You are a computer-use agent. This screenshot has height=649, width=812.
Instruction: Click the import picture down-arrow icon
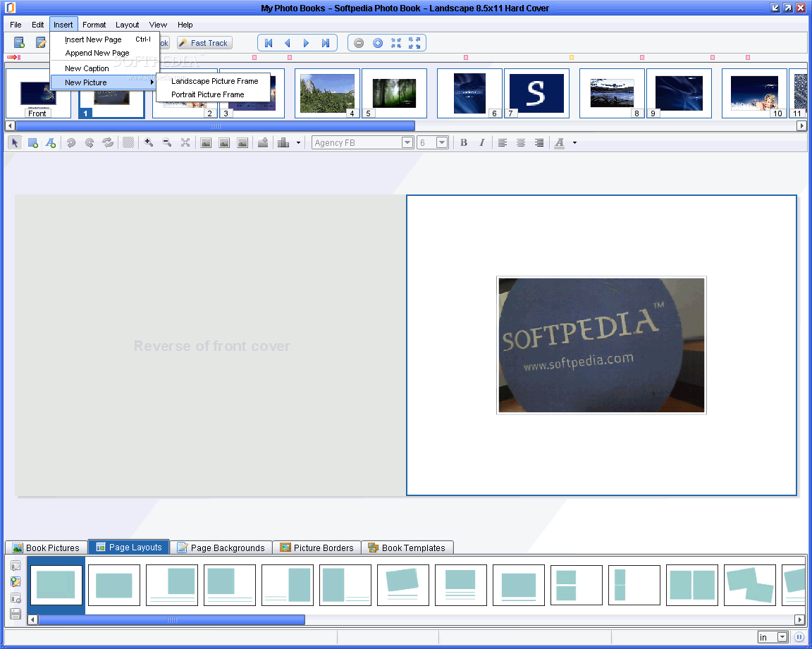coord(263,143)
